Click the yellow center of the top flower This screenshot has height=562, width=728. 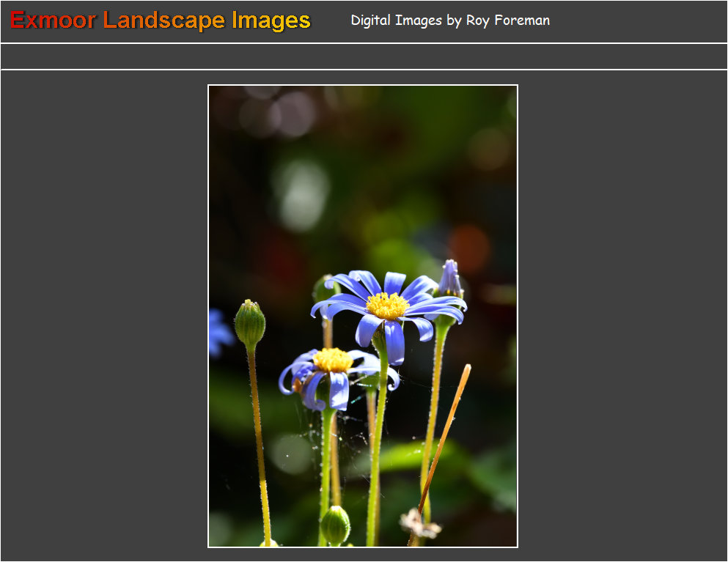387,306
